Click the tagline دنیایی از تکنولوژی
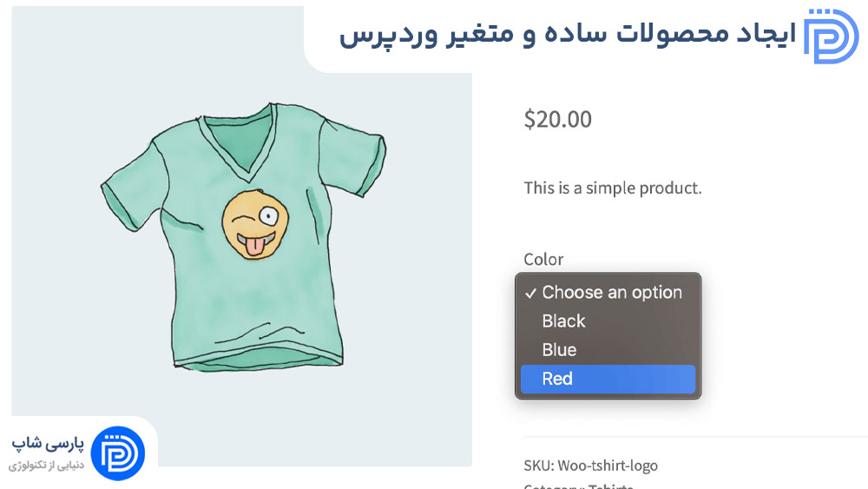Screen dimensions: 868x489 click(x=47, y=466)
